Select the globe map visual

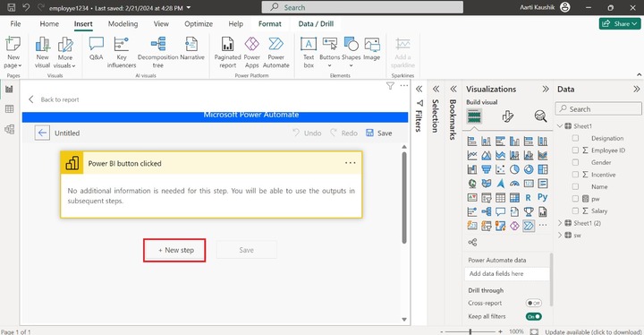coord(472,184)
